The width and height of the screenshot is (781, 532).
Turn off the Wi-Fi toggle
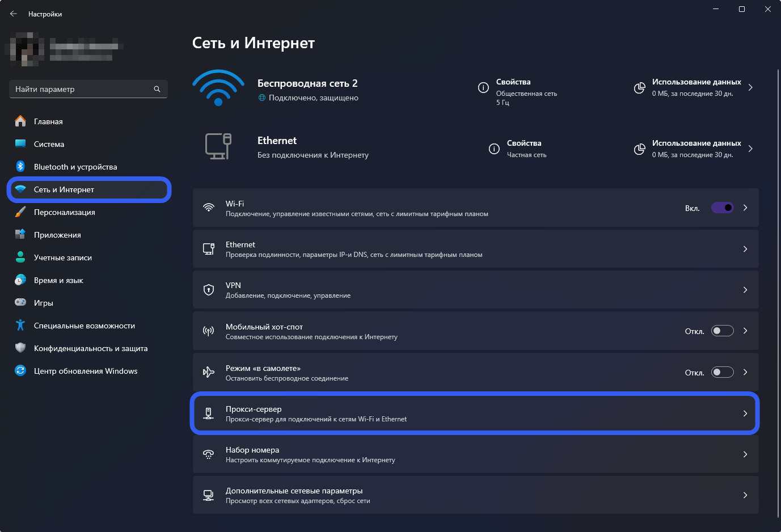coord(722,208)
